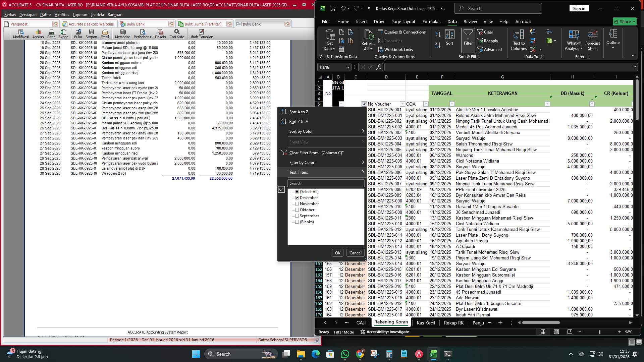Enable the Oktober checkbox in filter list
Image resolution: width=644 pixels, height=362 pixels.
[x=297, y=209]
